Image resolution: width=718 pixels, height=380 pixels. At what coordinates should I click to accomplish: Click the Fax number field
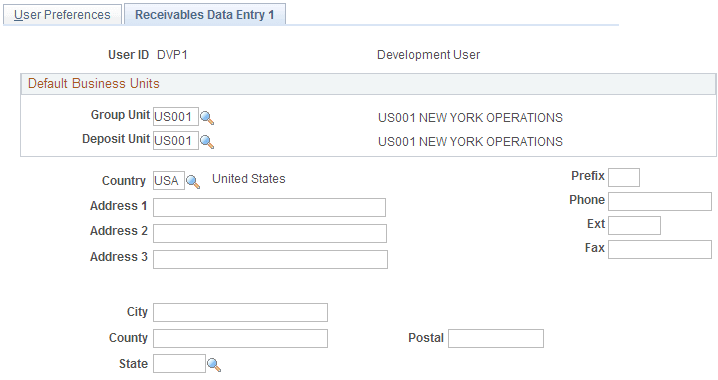point(660,250)
